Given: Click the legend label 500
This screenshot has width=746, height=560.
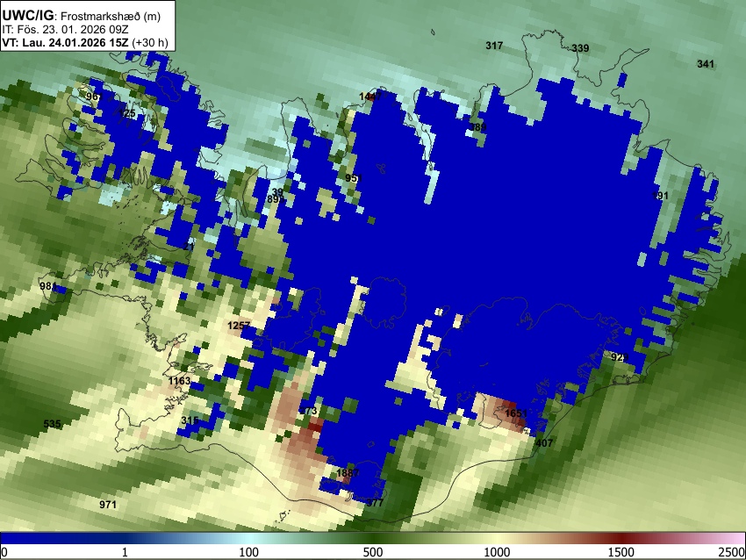Looking at the screenshot, I should [373, 552].
